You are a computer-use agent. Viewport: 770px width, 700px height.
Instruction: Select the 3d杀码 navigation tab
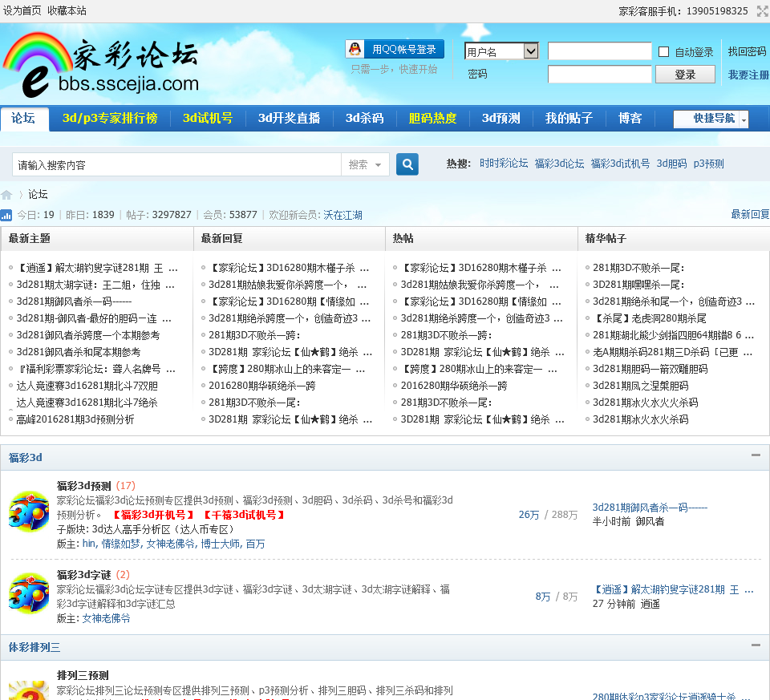tap(364, 118)
